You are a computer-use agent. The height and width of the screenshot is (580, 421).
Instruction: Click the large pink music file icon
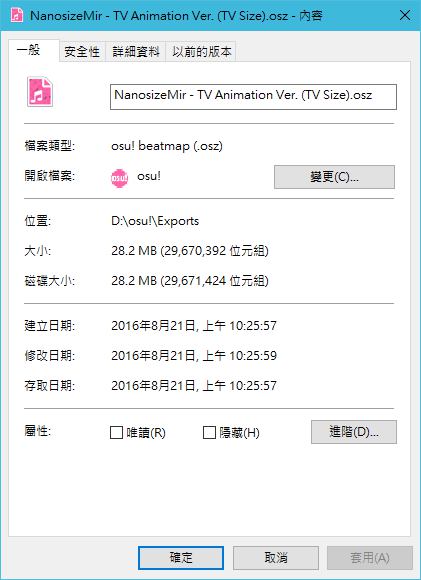point(40,92)
